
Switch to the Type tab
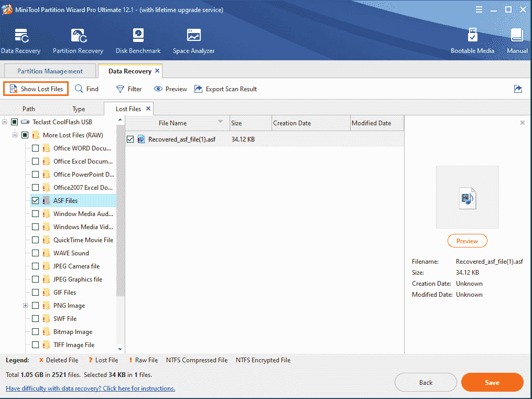(x=79, y=109)
